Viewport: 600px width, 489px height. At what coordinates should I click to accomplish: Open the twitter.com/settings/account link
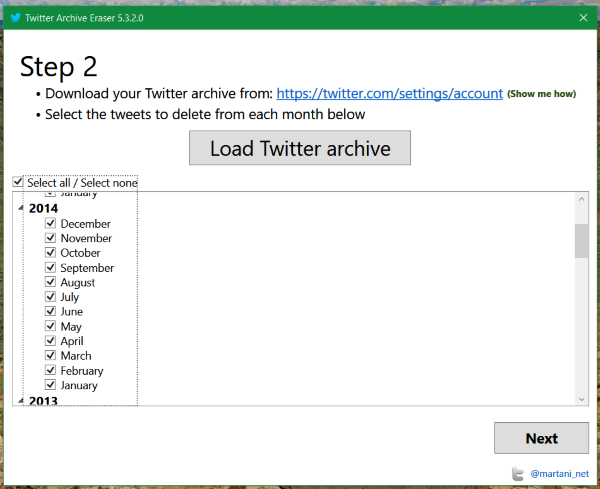390,94
